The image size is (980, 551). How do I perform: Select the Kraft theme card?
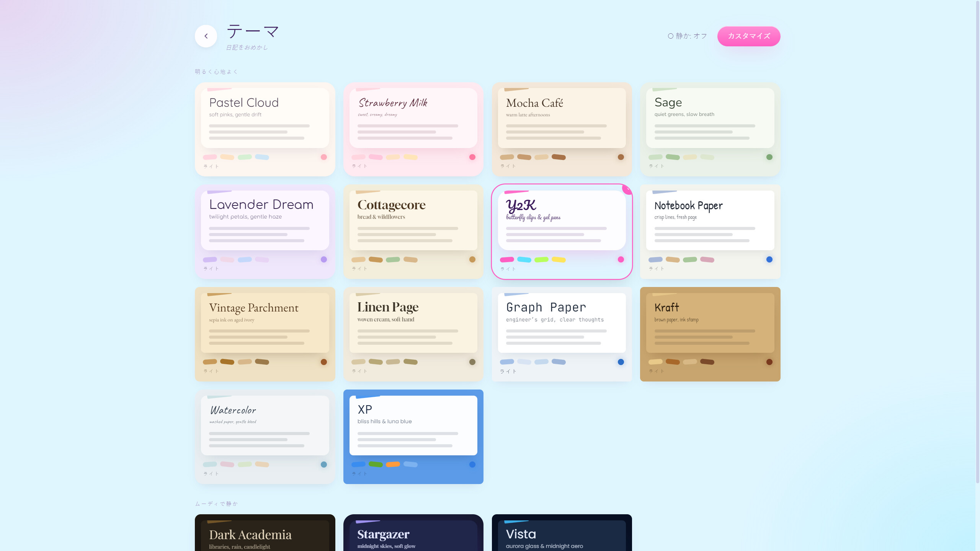(x=710, y=334)
